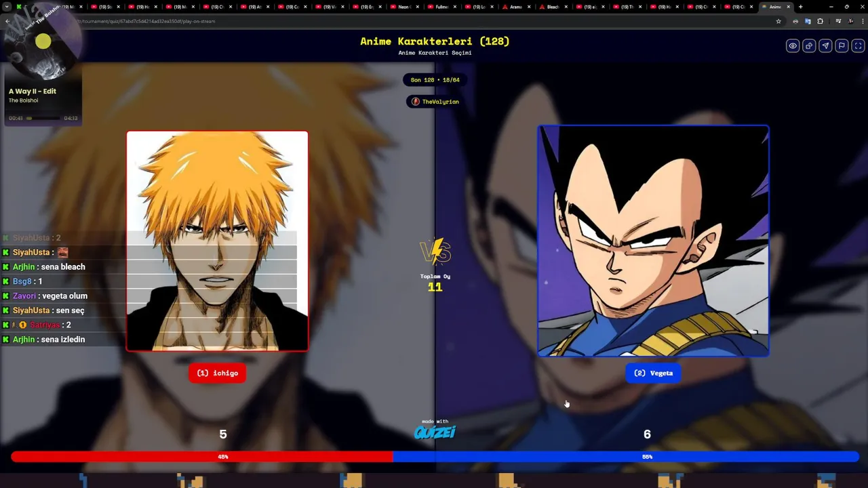The image size is (868, 488).
Task: Open a new browser tab
Action: tap(801, 7)
